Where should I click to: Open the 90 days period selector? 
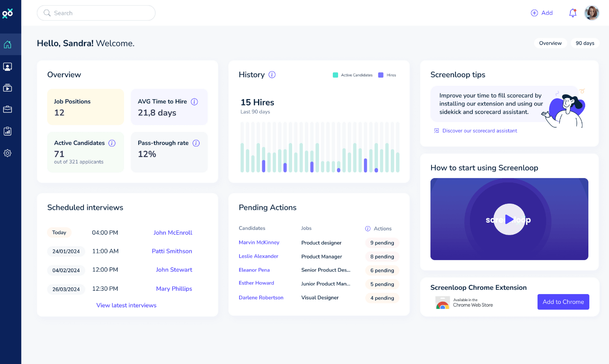coord(585,43)
